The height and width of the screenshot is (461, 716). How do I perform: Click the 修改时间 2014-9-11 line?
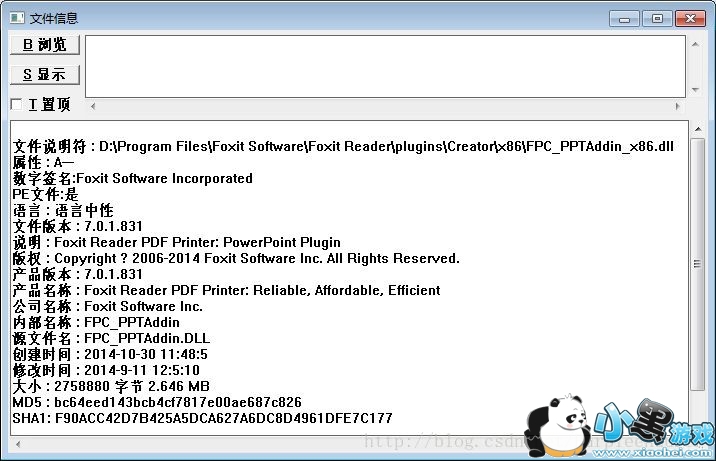click(x=106, y=370)
